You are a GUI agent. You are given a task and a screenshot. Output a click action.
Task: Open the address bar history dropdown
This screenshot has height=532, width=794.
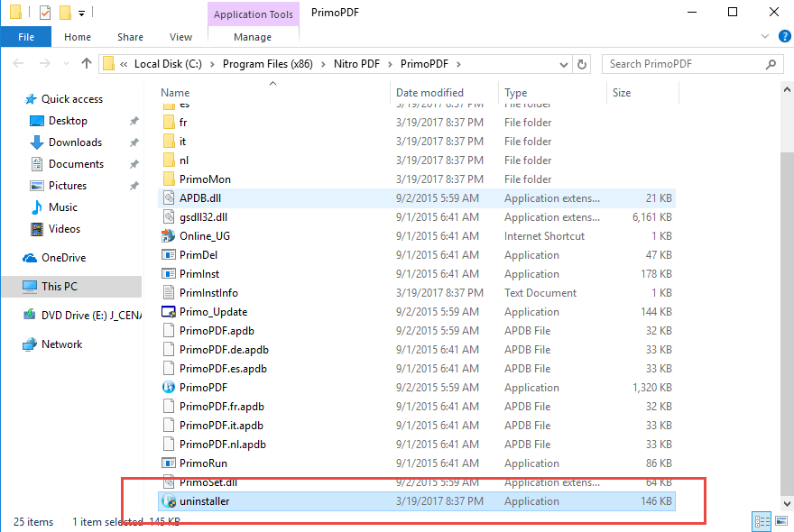(564, 65)
